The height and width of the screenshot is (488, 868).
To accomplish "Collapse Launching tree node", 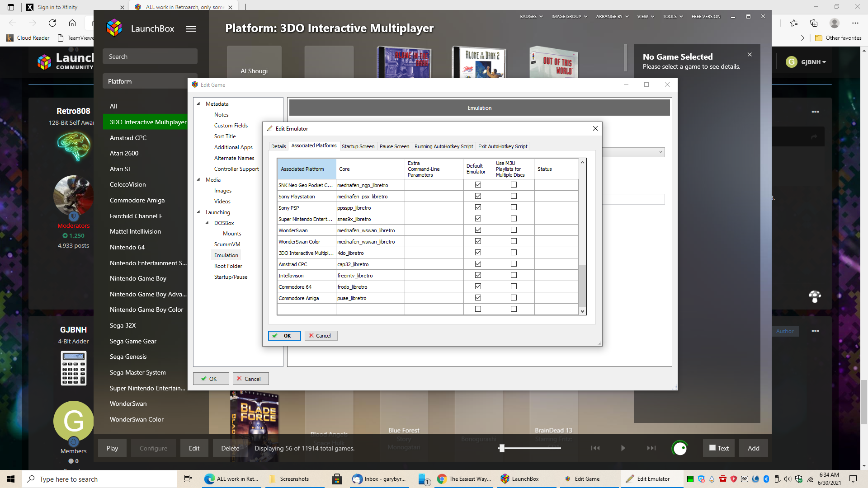I will coord(198,212).
